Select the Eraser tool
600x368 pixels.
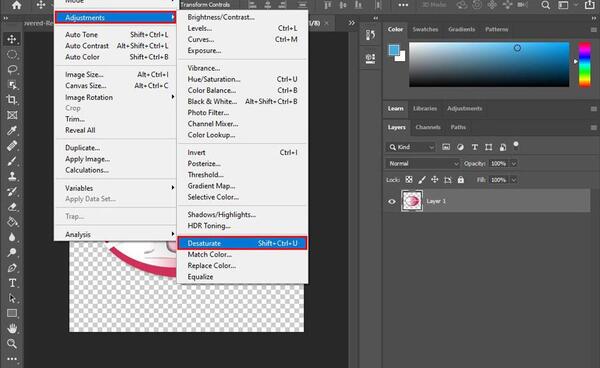pos(12,207)
